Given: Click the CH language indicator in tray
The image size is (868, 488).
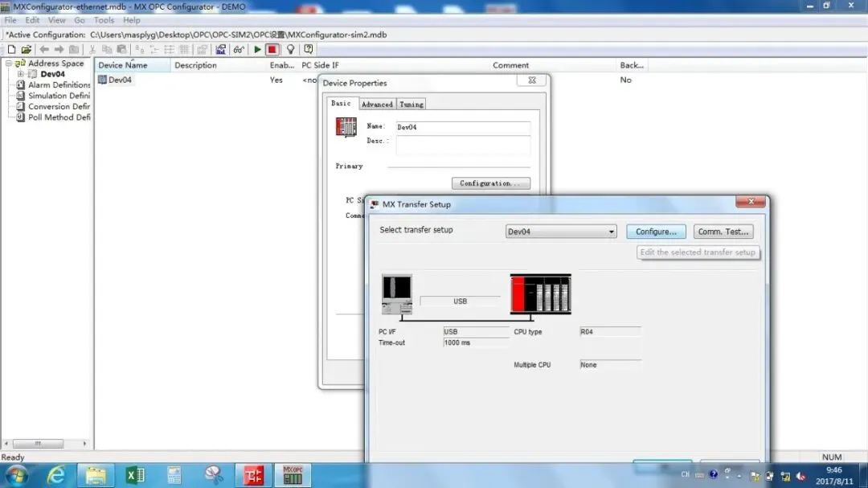Looking at the screenshot, I should [x=686, y=474].
